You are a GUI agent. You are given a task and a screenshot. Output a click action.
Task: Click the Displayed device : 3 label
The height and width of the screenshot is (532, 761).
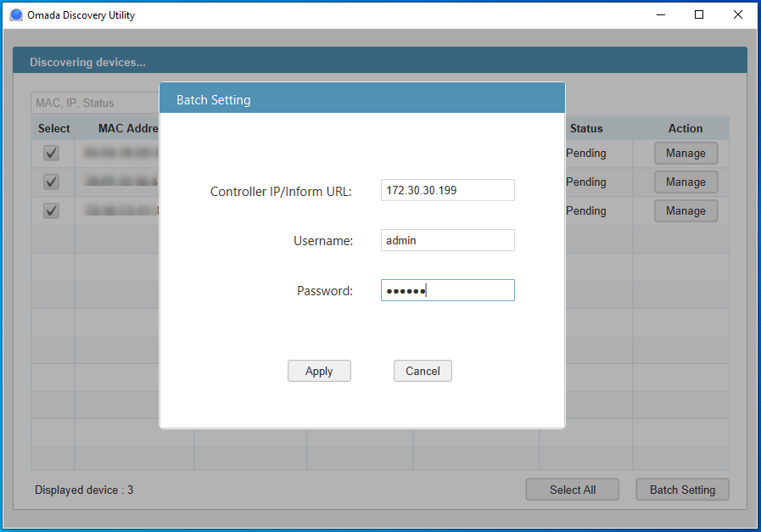[x=83, y=490]
